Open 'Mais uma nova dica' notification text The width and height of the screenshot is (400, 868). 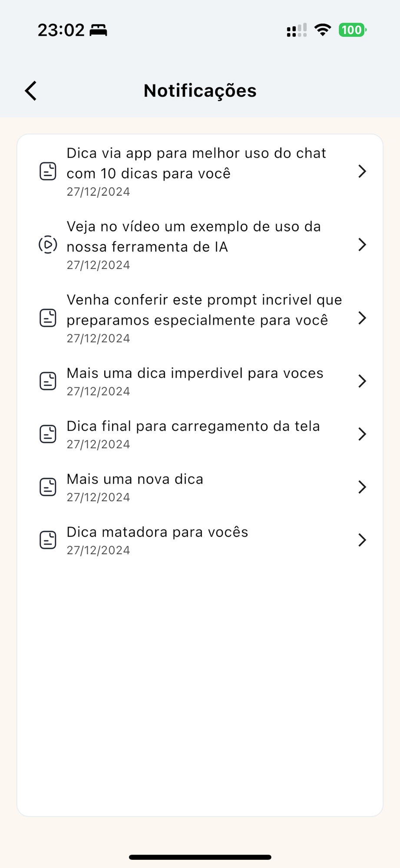pos(135,479)
